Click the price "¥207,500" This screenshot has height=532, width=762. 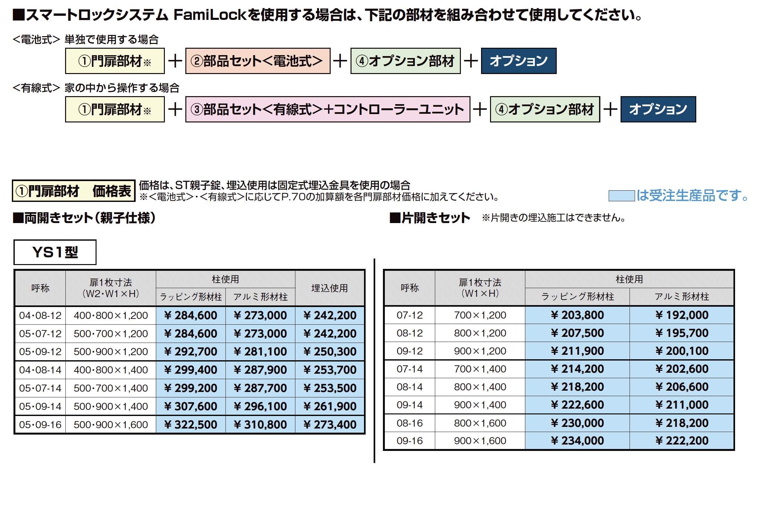[x=577, y=333]
